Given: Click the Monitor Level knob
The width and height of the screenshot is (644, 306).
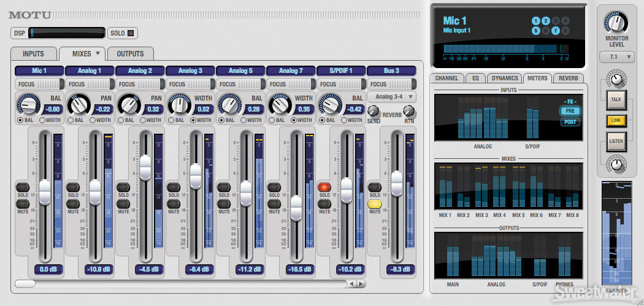Looking at the screenshot, I should coord(616,23).
